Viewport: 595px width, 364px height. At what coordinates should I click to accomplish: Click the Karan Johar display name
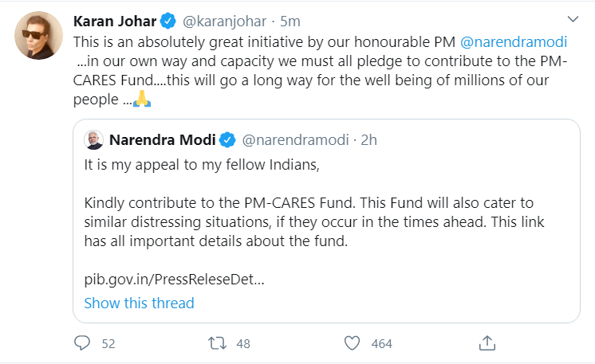pyautogui.click(x=114, y=19)
